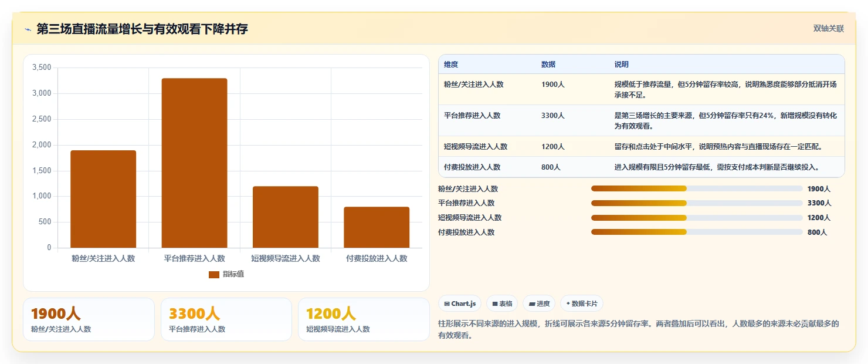The width and height of the screenshot is (868, 364).
Task: Toggle the 指标值 legend label
Action: click(233, 274)
